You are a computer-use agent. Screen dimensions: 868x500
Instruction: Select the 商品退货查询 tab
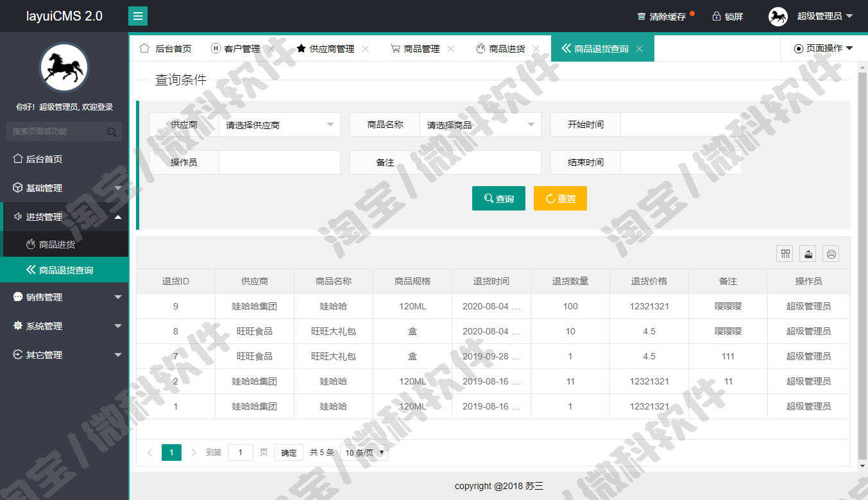coord(601,49)
